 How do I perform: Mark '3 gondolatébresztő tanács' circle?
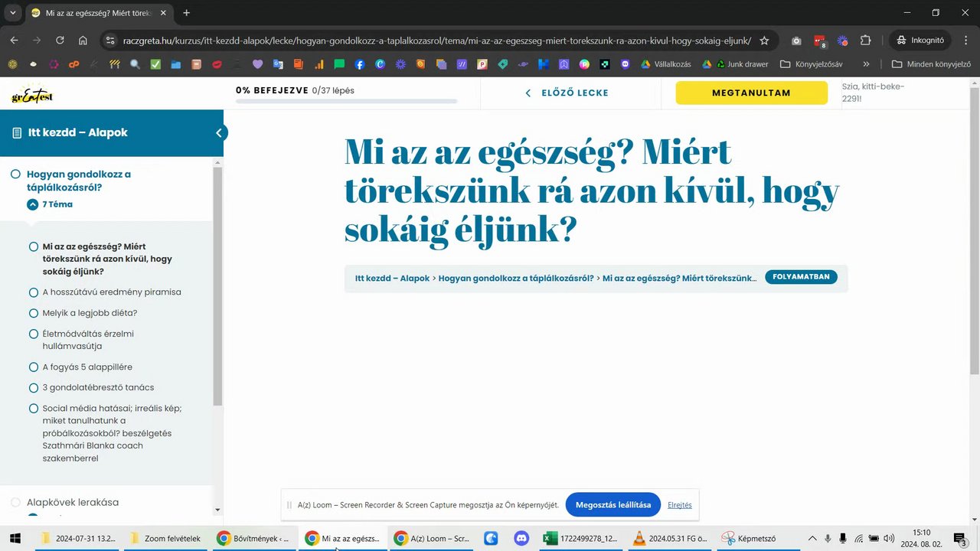[x=33, y=388]
